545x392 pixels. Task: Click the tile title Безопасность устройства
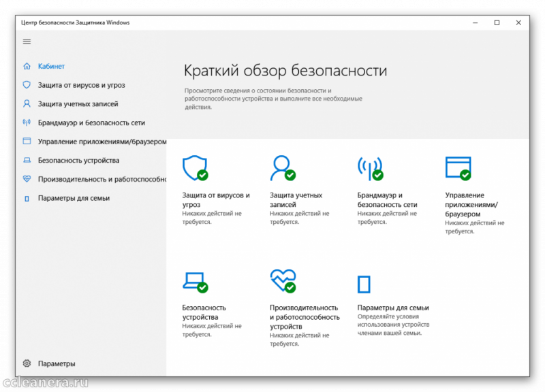204,312
